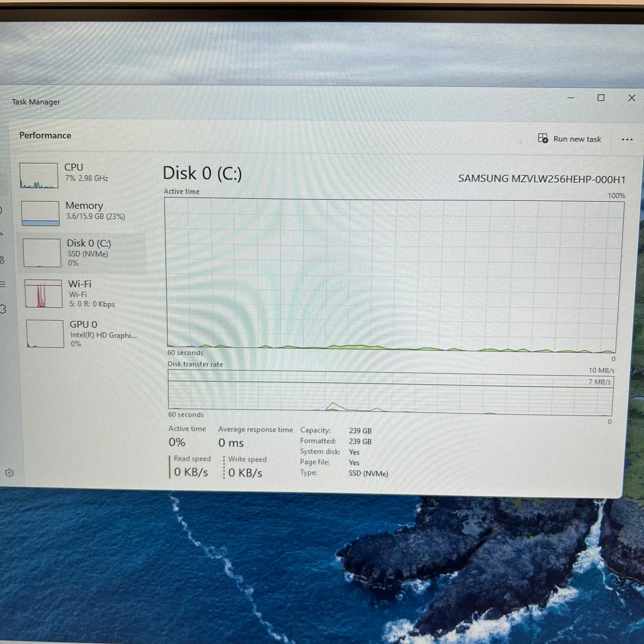Open the Users section in sidebar
The image size is (644, 644).
(4, 261)
